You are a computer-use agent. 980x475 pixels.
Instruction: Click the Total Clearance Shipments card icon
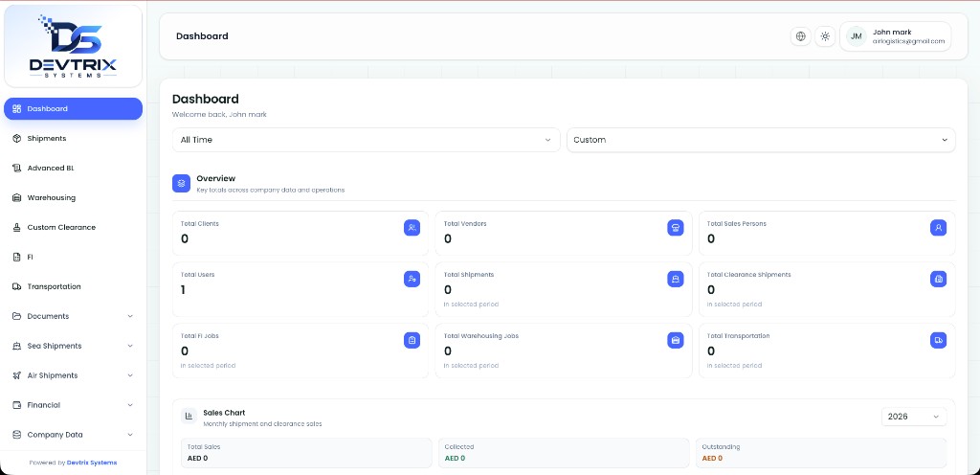938,279
